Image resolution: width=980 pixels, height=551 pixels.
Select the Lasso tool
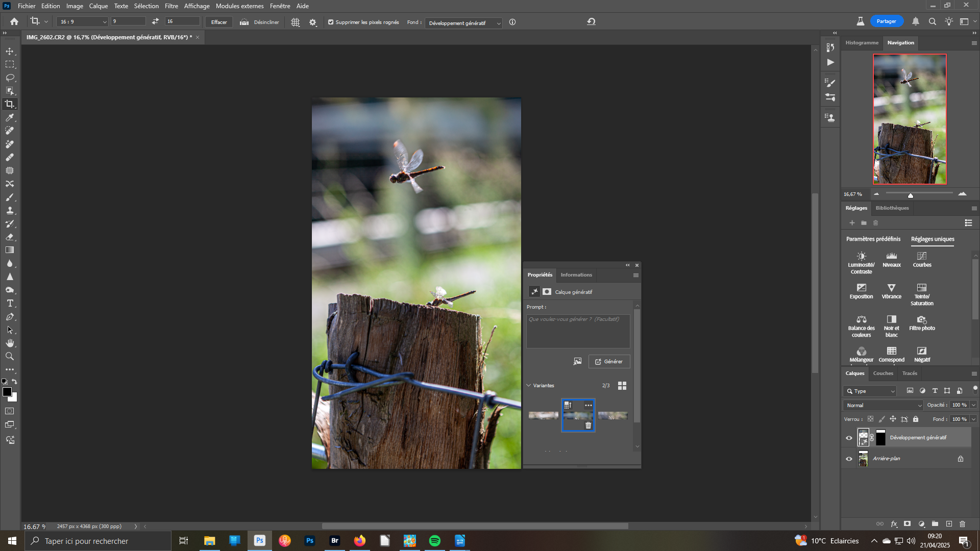[10, 78]
